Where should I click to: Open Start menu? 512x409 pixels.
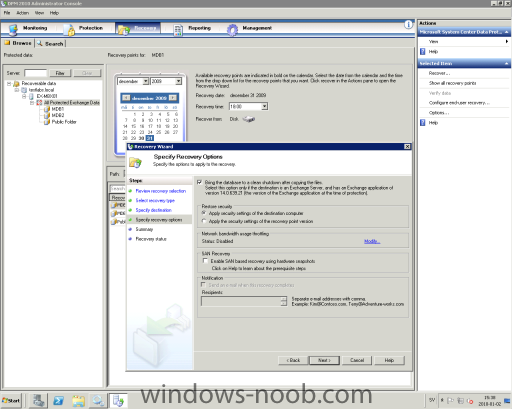click(x=11, y=400)
